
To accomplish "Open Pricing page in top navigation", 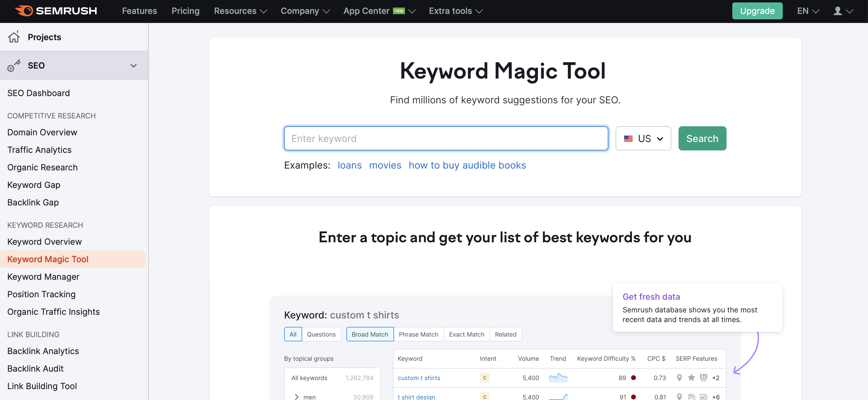I will 185,11.
